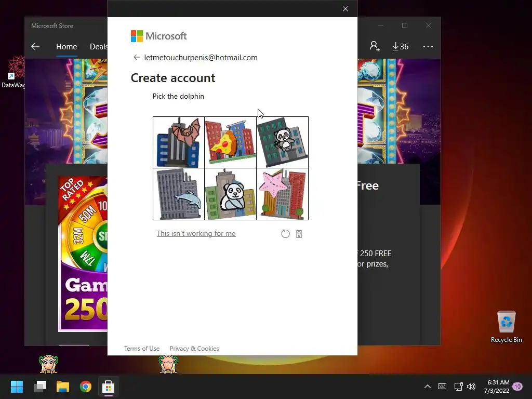Select the bat on skyscraper tile
Image resolution: width=532 pixels, height=399 pixels.
pyautogui.click(x=179, y=142)
